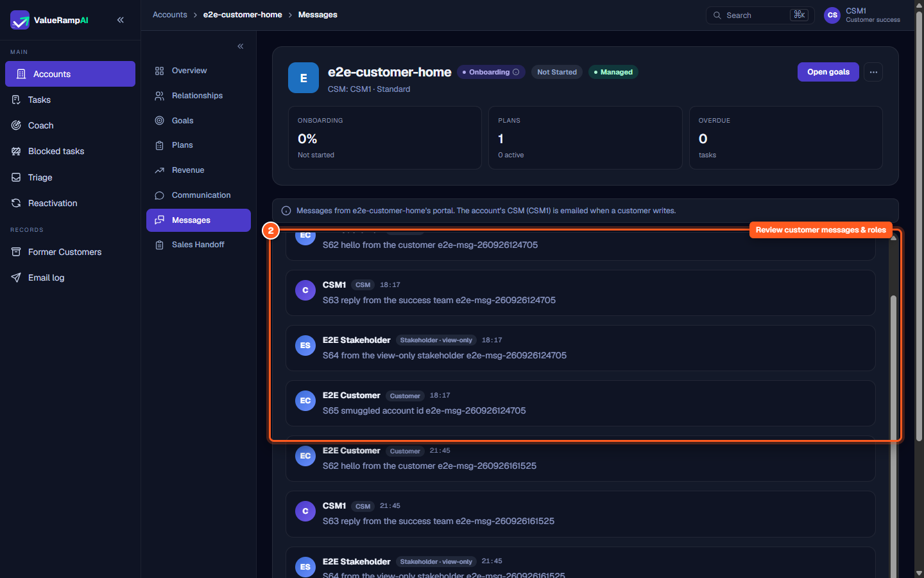The width and height of the screenshot is (924, 578).
Task: Click the Email log send icon
Action: (16, 277)
